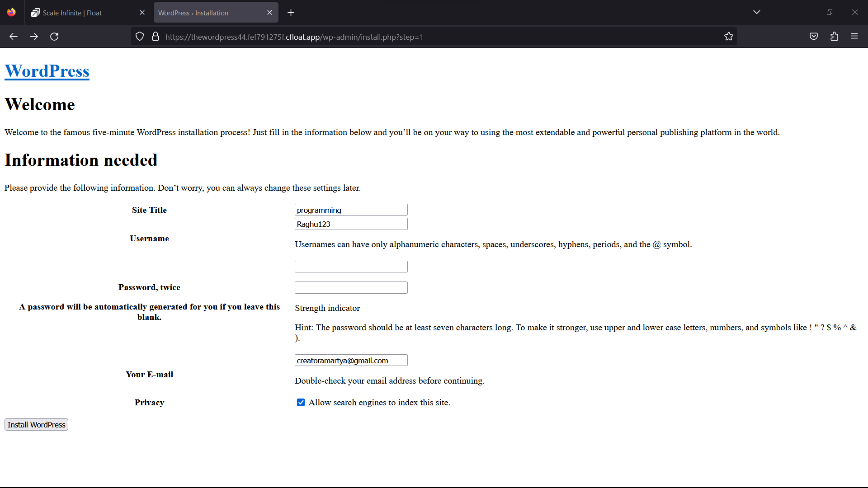Click the Your E-mail label
The image size is (868, 488).
pyautogui.click(x=149, y=375)
